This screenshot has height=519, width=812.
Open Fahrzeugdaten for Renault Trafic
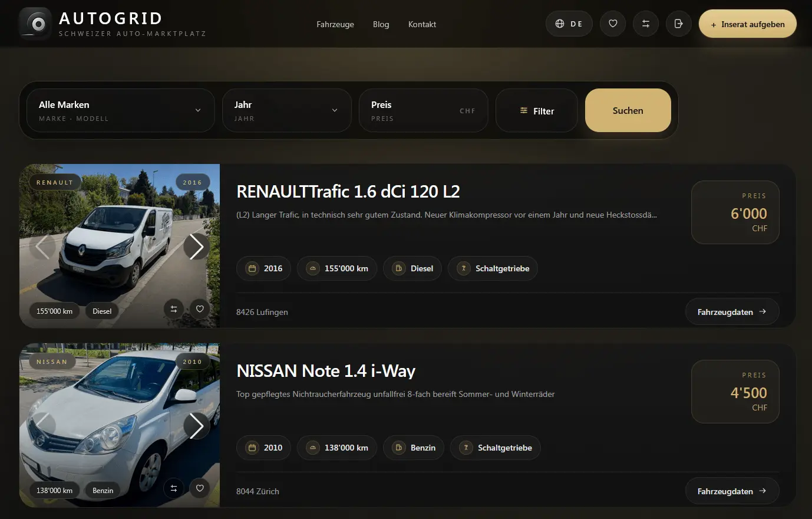pyautogui.click(x=732, y=311)
